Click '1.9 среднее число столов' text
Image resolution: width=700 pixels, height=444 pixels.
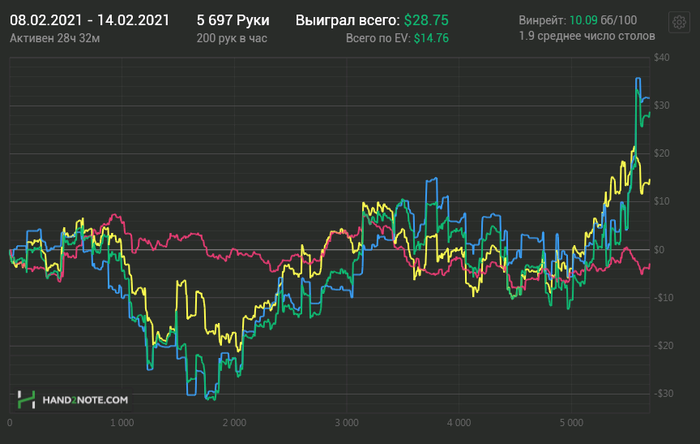pos(587,36)
